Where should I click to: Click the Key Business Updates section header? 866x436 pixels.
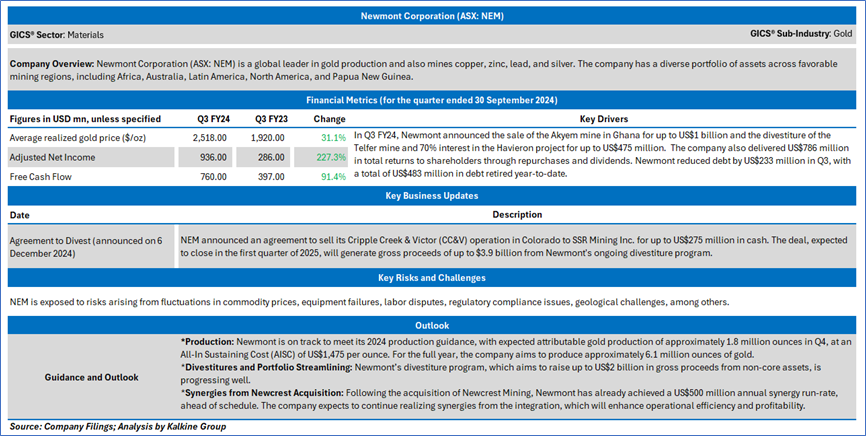(432, 196)
